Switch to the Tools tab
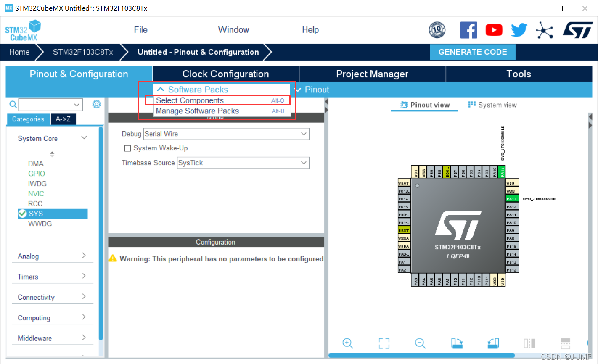This screenshot has height=364, width=598. coord(519,74)
